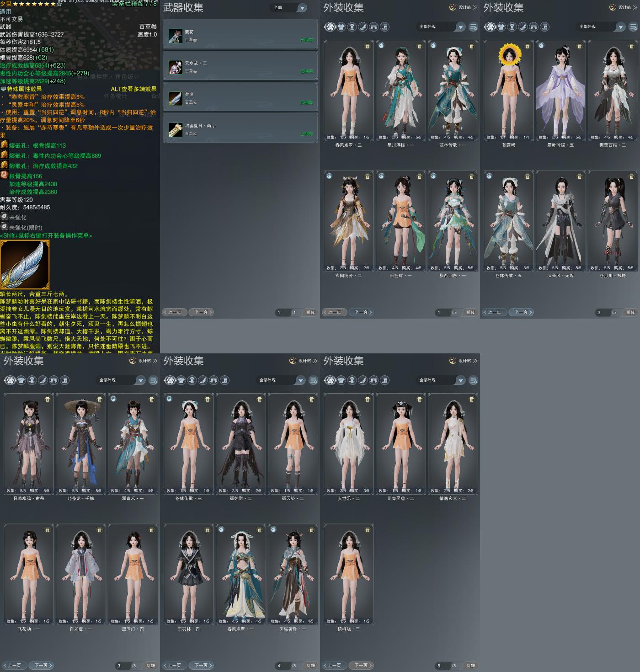Click the Shift+鼠标右键打开装备操作菜单 hint text
The image size is (640, 672).
pyautogui.click(x=46, y=235)
